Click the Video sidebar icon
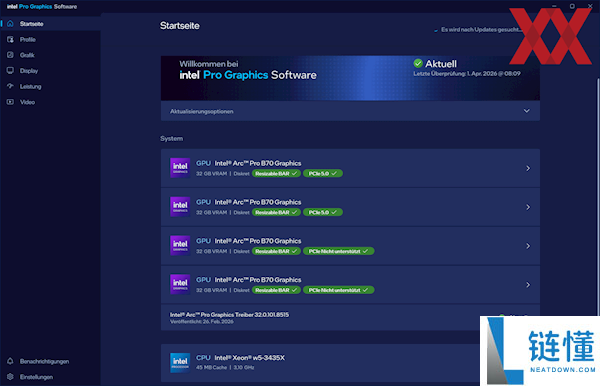This screenshot has height=386, width=600. point(10,102)
